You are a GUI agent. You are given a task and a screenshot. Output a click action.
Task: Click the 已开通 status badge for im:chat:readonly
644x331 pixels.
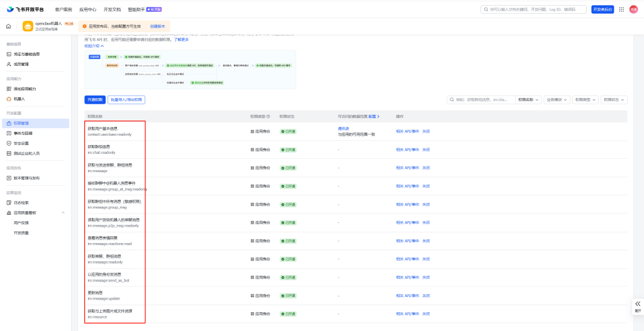coord(289,149)
